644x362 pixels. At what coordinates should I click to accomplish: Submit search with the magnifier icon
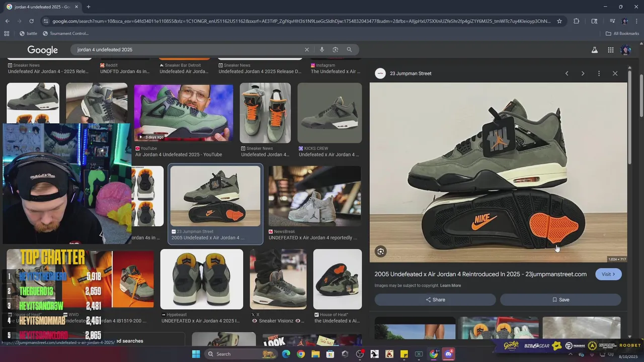[349, 50]
